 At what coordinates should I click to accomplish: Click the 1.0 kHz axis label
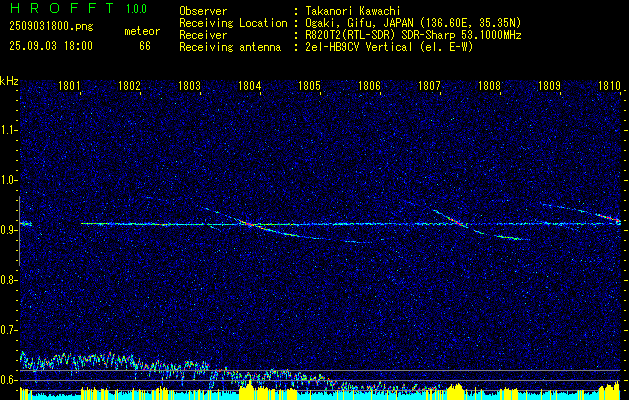(x=8, y=180)
